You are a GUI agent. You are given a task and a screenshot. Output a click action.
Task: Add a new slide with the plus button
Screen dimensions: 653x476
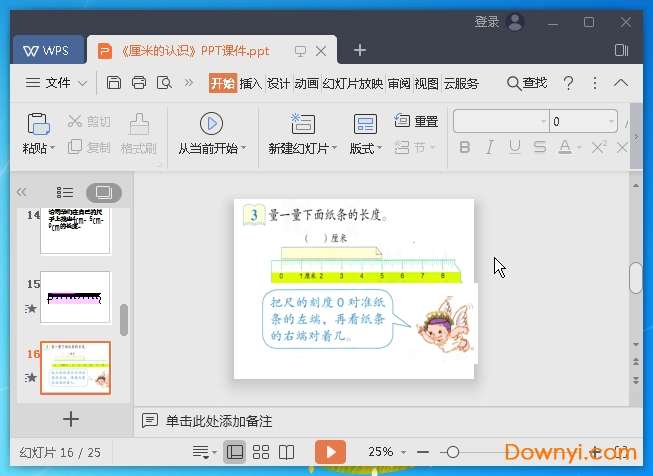click(x=71, y=419)
